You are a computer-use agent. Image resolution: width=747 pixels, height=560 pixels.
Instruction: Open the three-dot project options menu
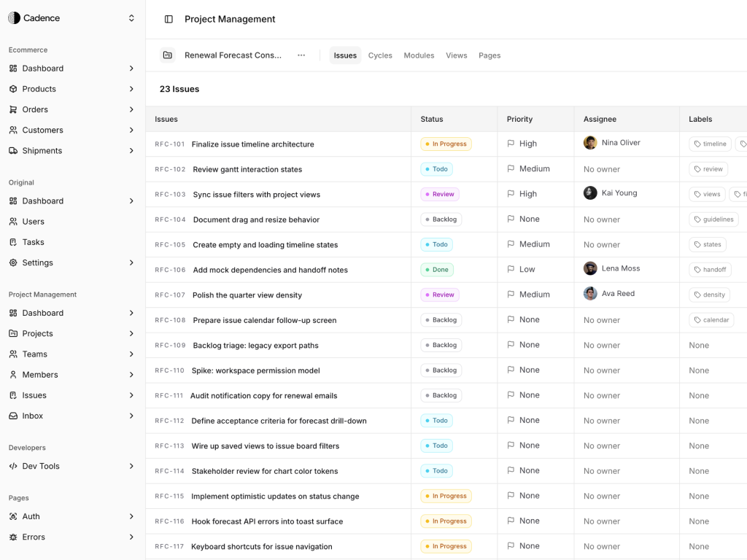pyautogui.click(x=301, y=55)
